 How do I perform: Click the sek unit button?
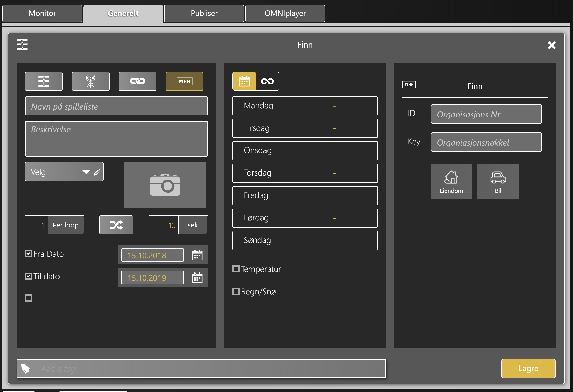pyautogui.click(x=193, y=225)
